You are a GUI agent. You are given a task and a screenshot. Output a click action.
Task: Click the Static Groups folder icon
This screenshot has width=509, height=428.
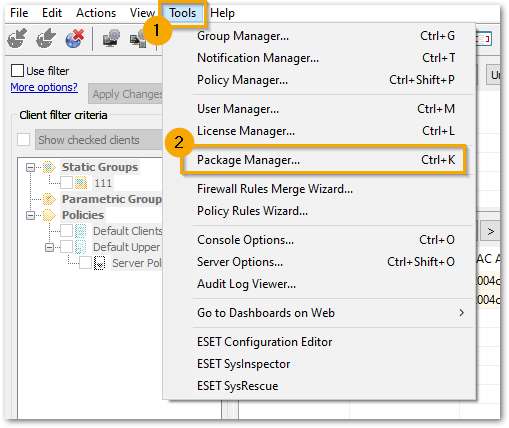tap(49, 167)
